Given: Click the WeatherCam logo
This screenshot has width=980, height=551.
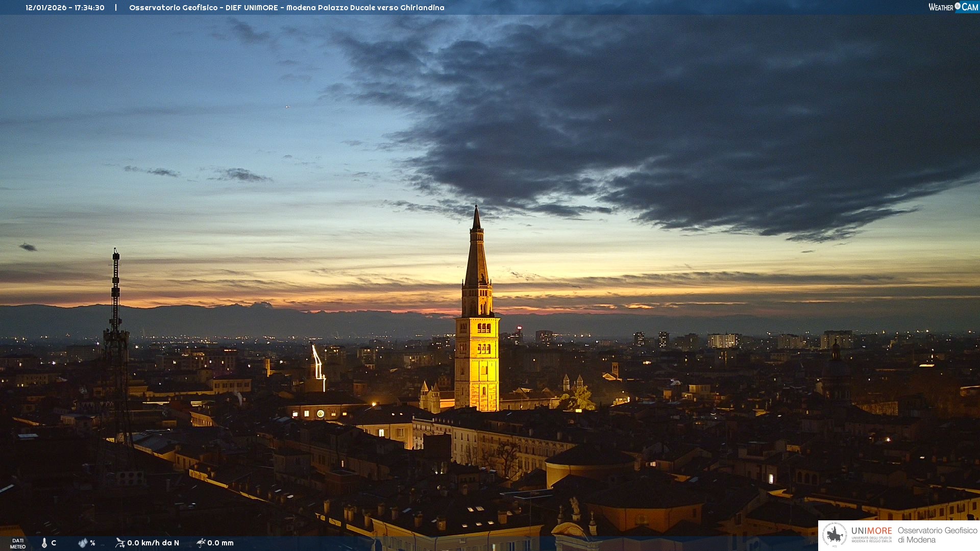Looking at the screenshot, I should [953, 7].
